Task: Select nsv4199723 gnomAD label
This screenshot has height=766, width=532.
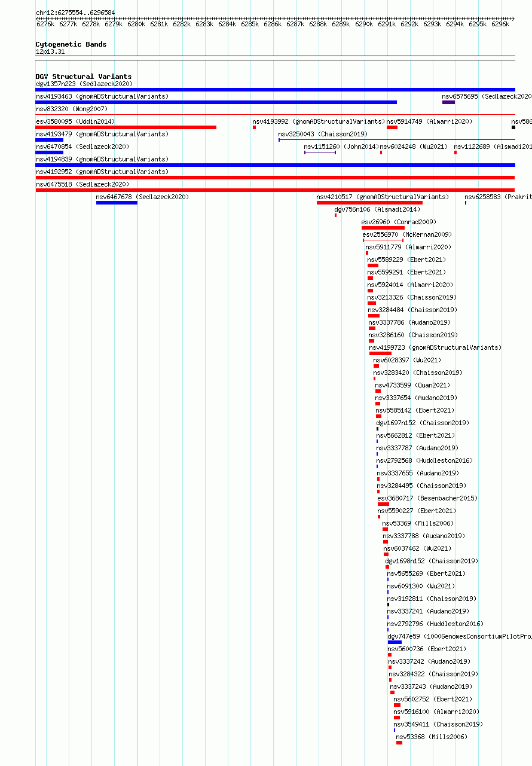Action: pyautogui.click(x=435, y=347)
